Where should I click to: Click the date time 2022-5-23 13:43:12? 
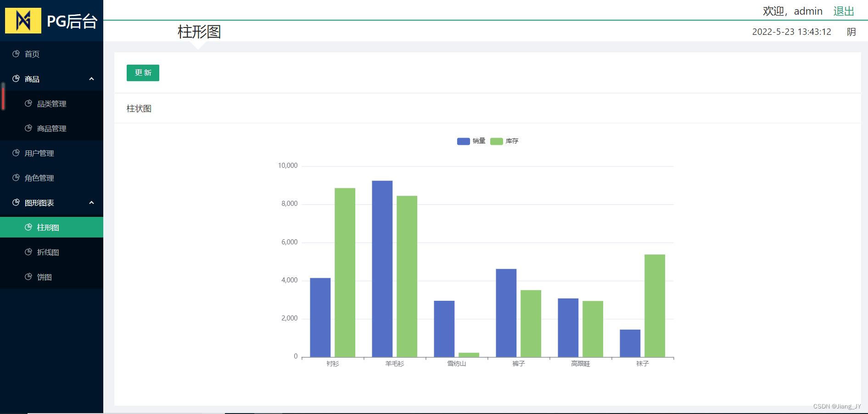pos(792,32)
